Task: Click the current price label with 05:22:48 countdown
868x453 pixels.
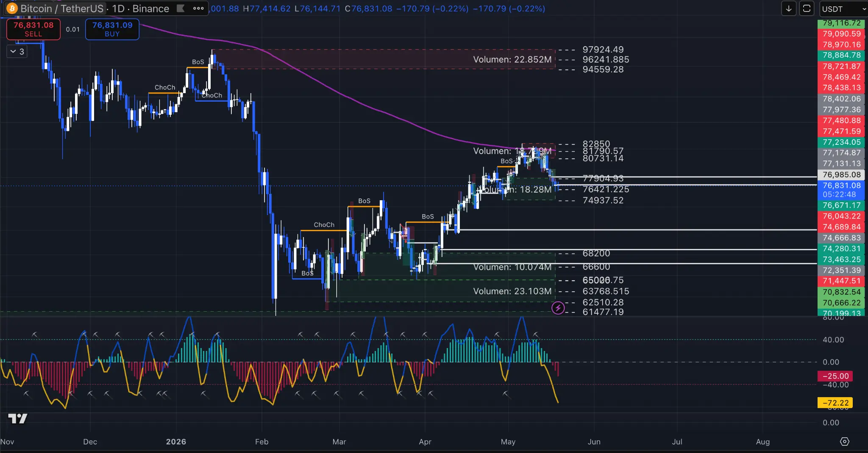Action: 841,190
